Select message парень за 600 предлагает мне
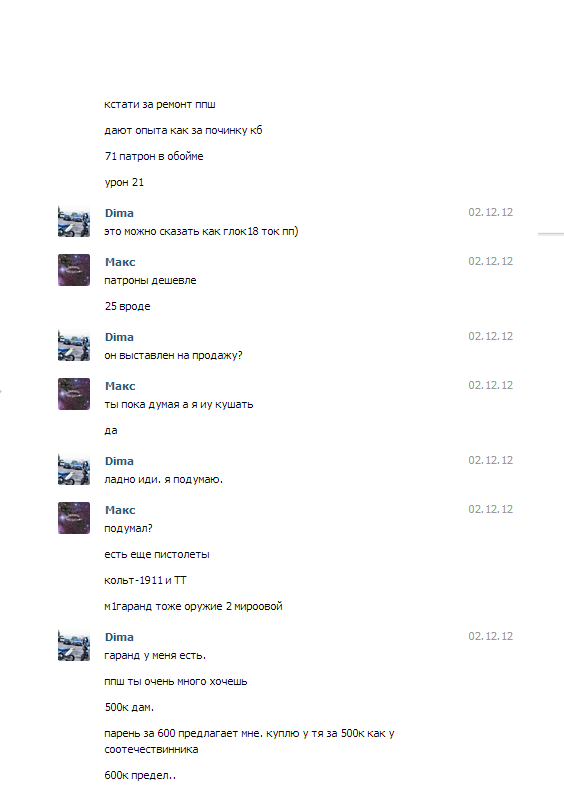This screenshot has width=564, height=796. (x=249, y=741)
